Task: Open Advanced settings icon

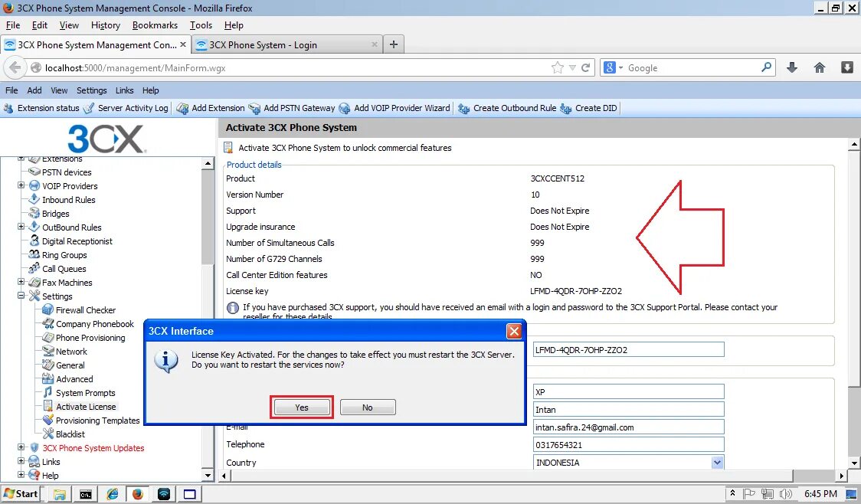Action: (48, 378)
